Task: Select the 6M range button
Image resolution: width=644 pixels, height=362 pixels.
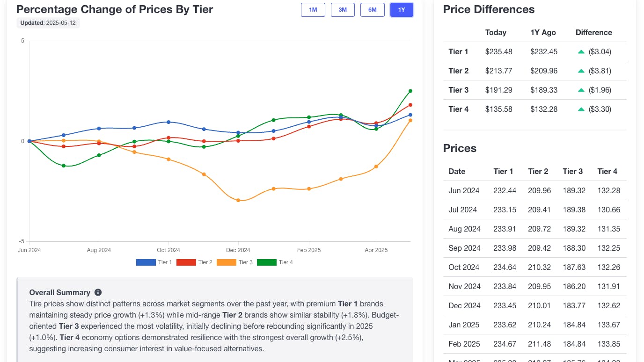Action: point(372,9)
